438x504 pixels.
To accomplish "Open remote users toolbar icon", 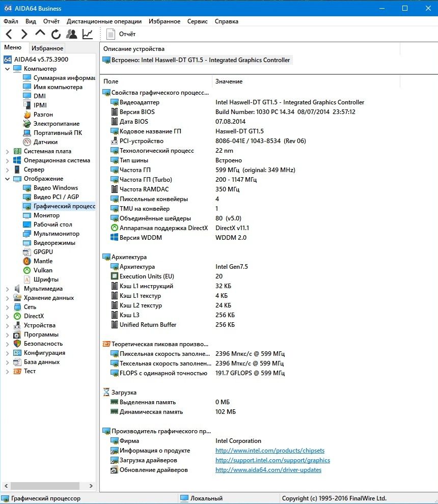I will pyautogui.click(x=71, y=34).
